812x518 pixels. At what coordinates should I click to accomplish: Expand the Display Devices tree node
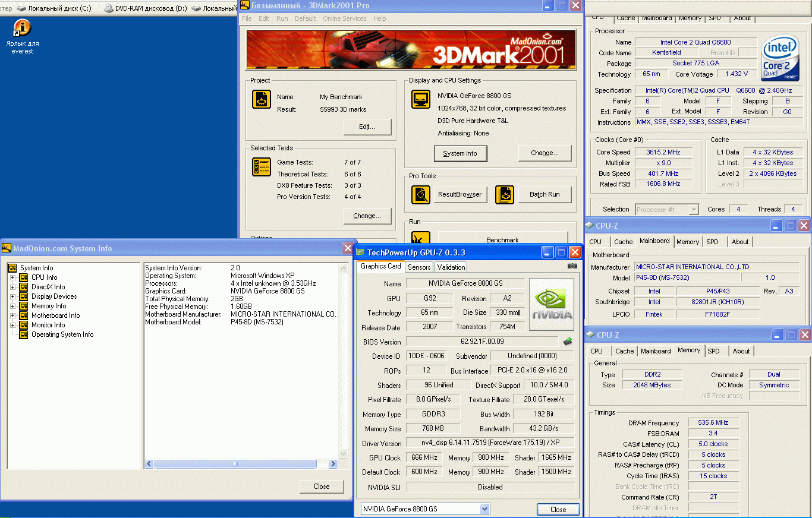12,296
